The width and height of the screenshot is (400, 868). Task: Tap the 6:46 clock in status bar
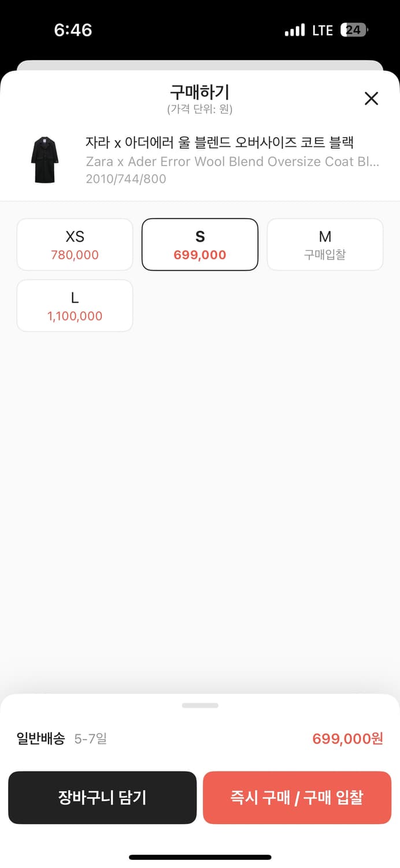(x=73, y=30)
